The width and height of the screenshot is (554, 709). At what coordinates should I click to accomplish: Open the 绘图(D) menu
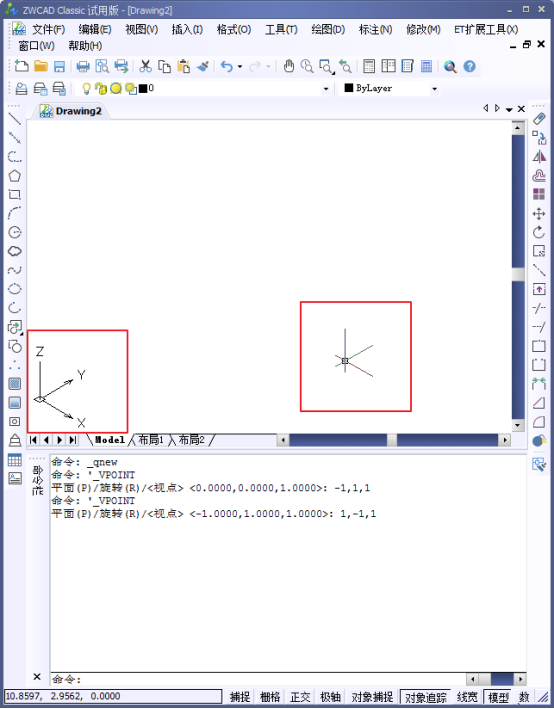coord(328,29)
